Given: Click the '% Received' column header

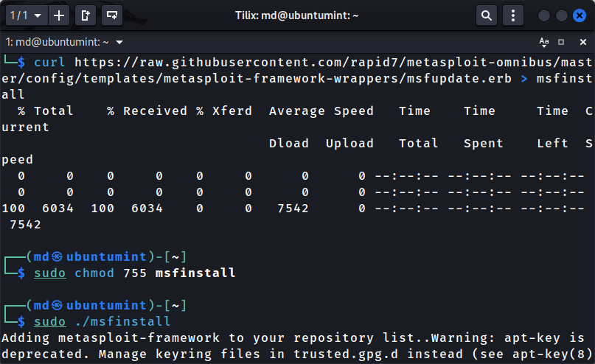Looking at the screenshot, I should click(147, 111).
